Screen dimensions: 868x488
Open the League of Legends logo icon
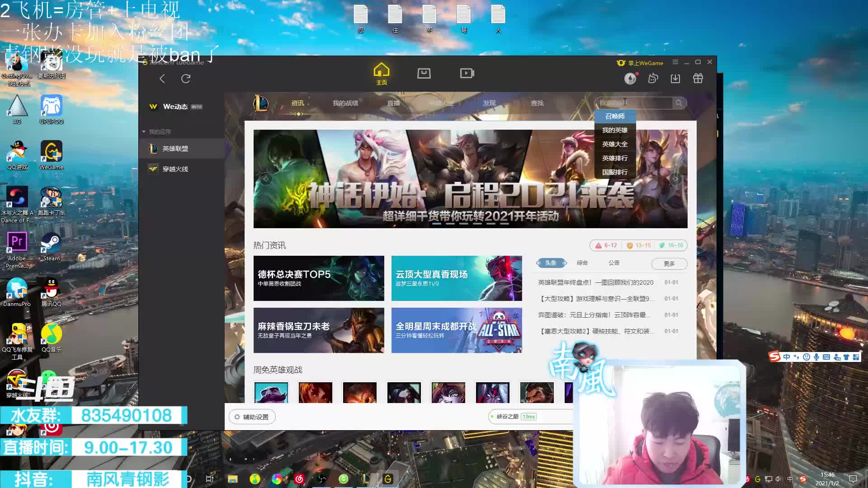click(261, 103)
